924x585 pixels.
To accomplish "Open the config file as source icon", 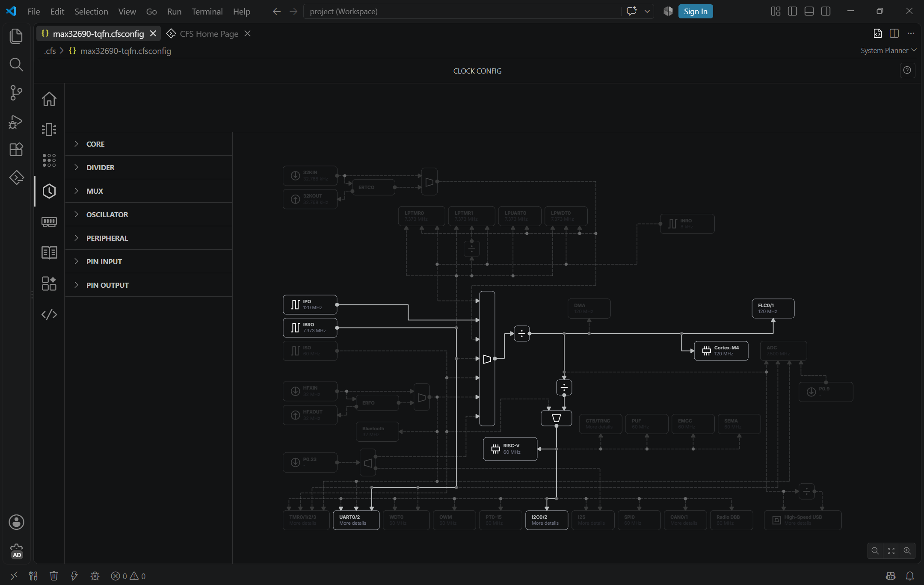I will pyautogui.click(x=877, y=33).
